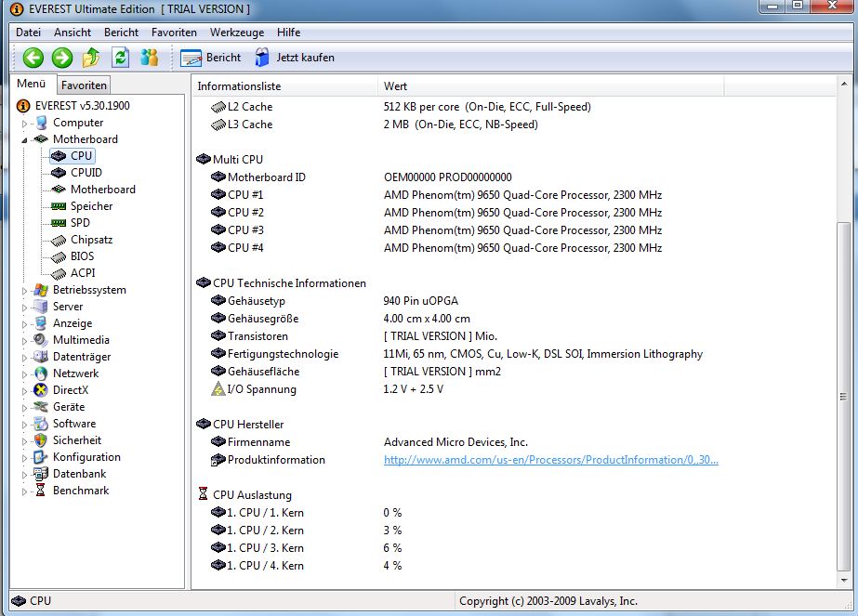The width and height of the screenshot is (858, 616).
Task: Go up one level with folder arrow icon
Action: coord(91,58)
